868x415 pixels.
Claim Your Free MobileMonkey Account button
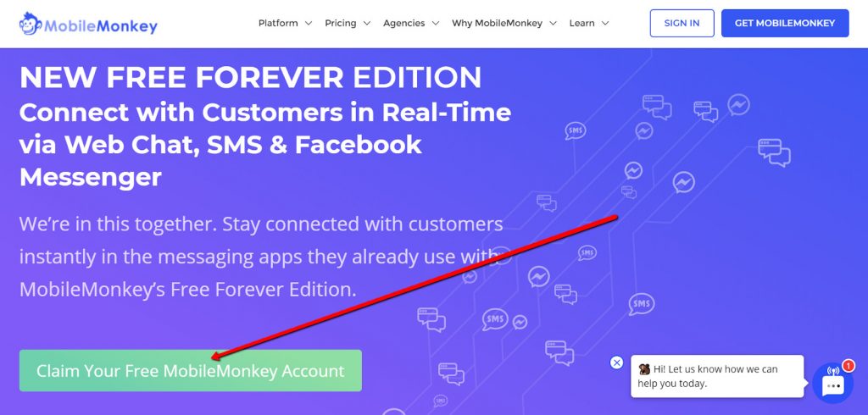tap(191, 371)
